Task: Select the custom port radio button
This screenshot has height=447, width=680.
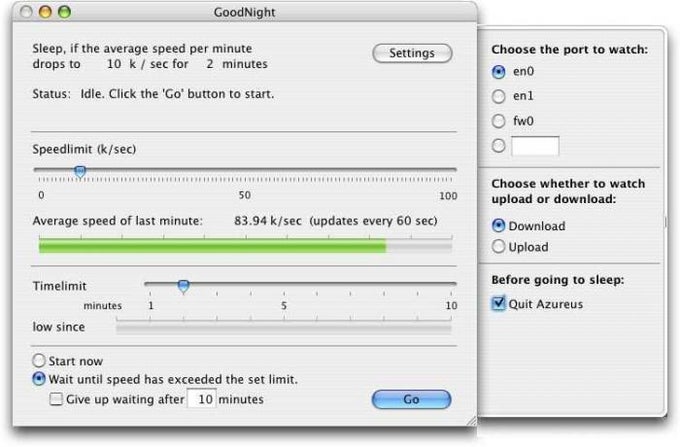Action: click(x=499, y=146)
